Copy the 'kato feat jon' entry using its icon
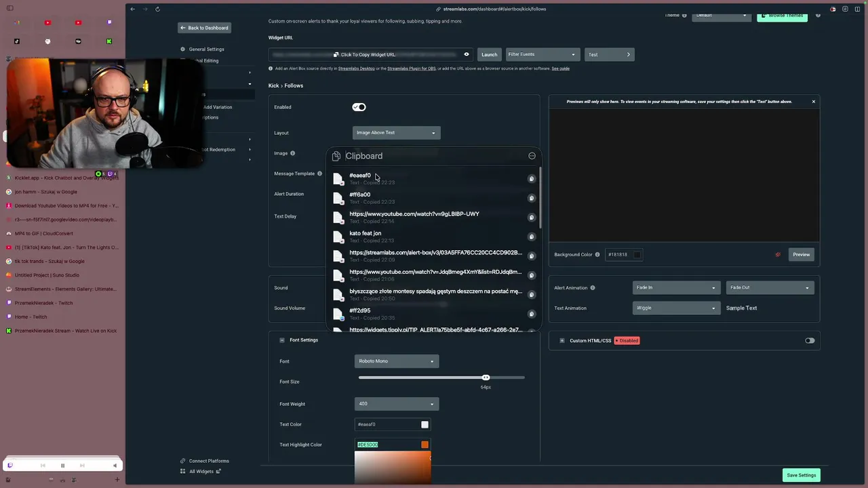868x488 pixels. point(532,237)
